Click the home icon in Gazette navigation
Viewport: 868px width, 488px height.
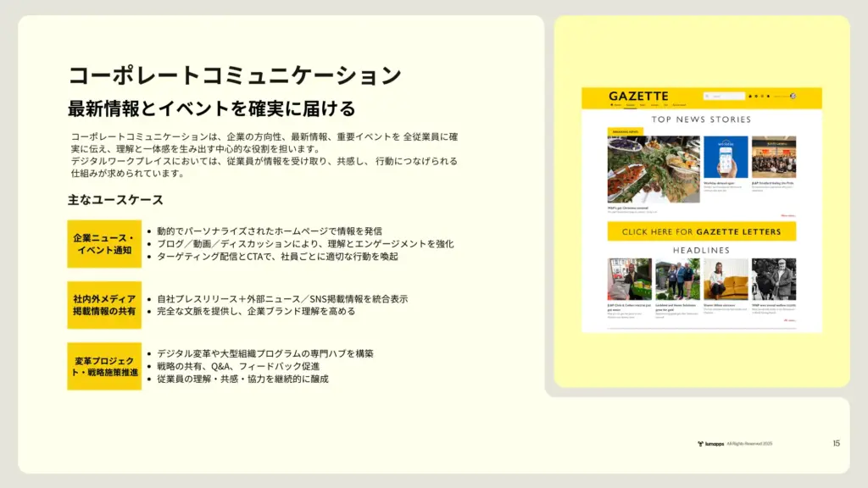[613, 106]
